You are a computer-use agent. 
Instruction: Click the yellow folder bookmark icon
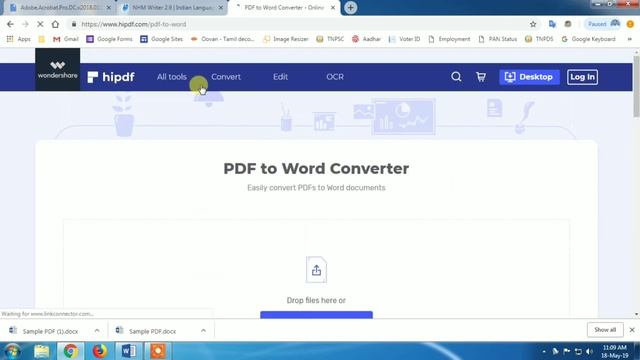(41, 39)
